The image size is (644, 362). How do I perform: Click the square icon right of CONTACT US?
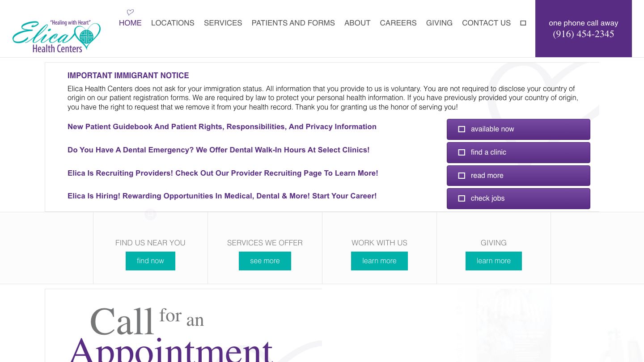coord(523,23)
